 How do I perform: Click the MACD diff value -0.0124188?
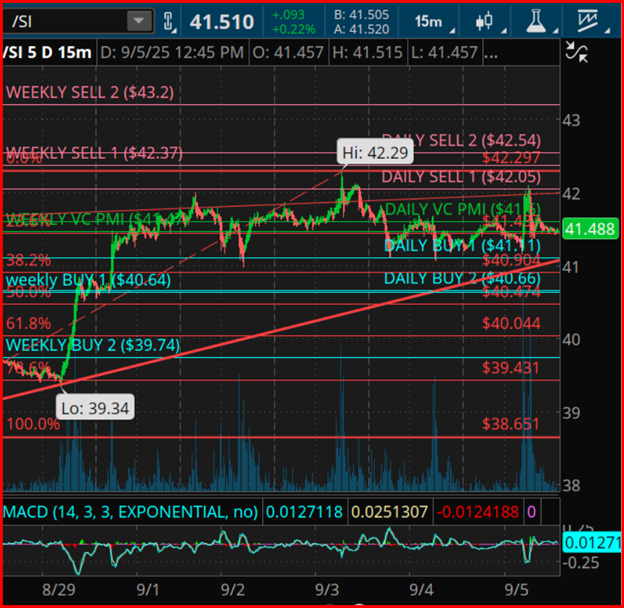click(478, 512)
